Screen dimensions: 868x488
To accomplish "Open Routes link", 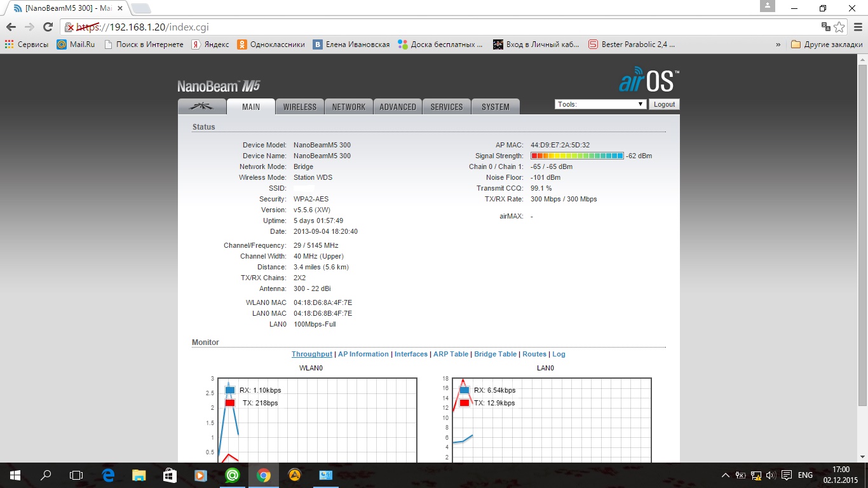I will pyautogui.click(x=534, y=354).
